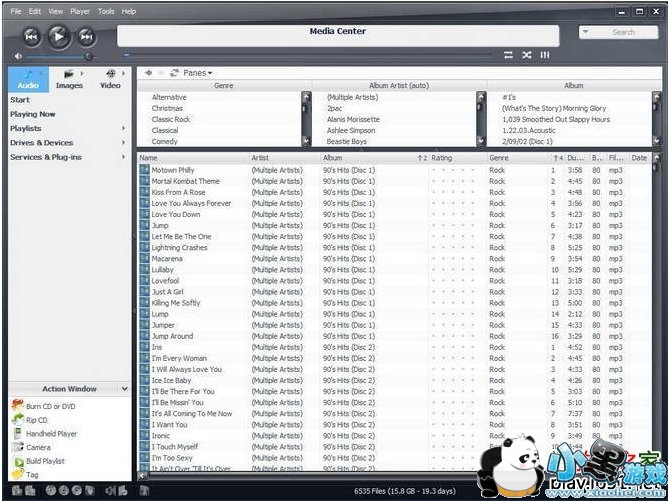Open the search options dropdown arrow
Image resolution: width=669 pixels, height=501 pixels.
[x=585, y=32]
